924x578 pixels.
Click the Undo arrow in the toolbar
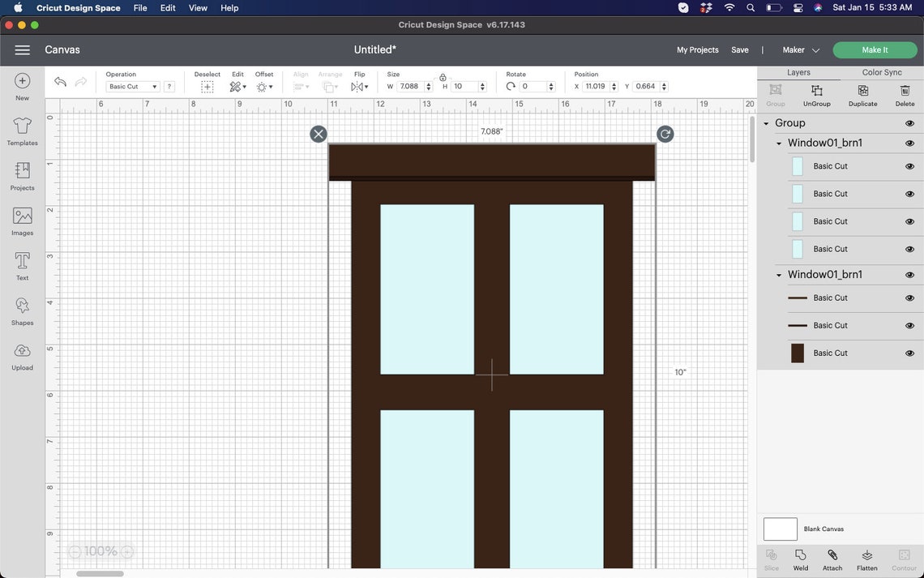tap(60, 81)
